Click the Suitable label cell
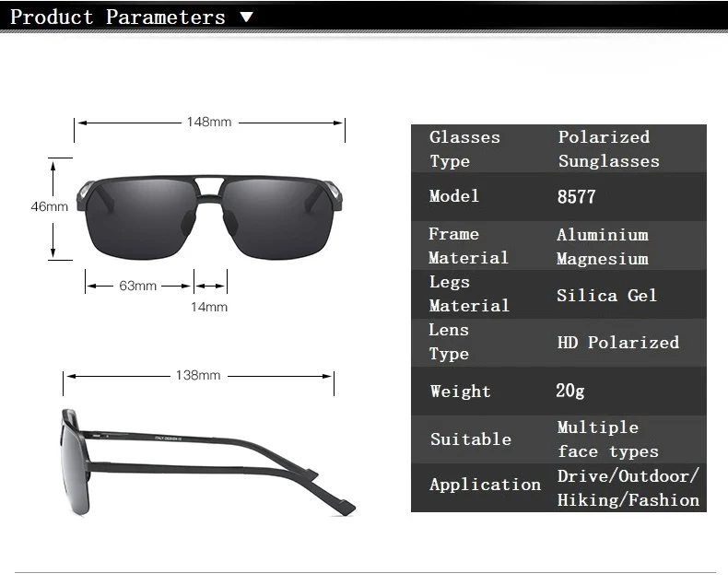The height and width of the screenshot is (585, 728). point(471,439)
